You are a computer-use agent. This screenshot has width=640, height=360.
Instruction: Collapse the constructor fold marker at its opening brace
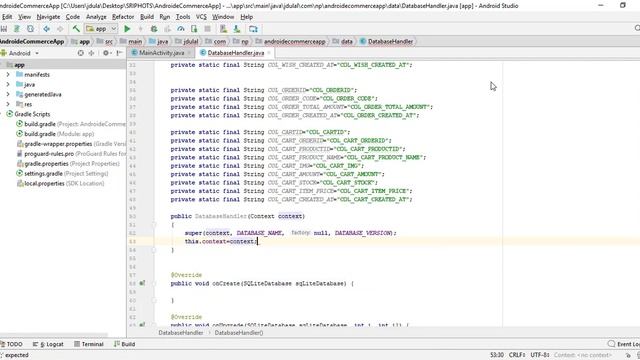[x=154, y=224]
